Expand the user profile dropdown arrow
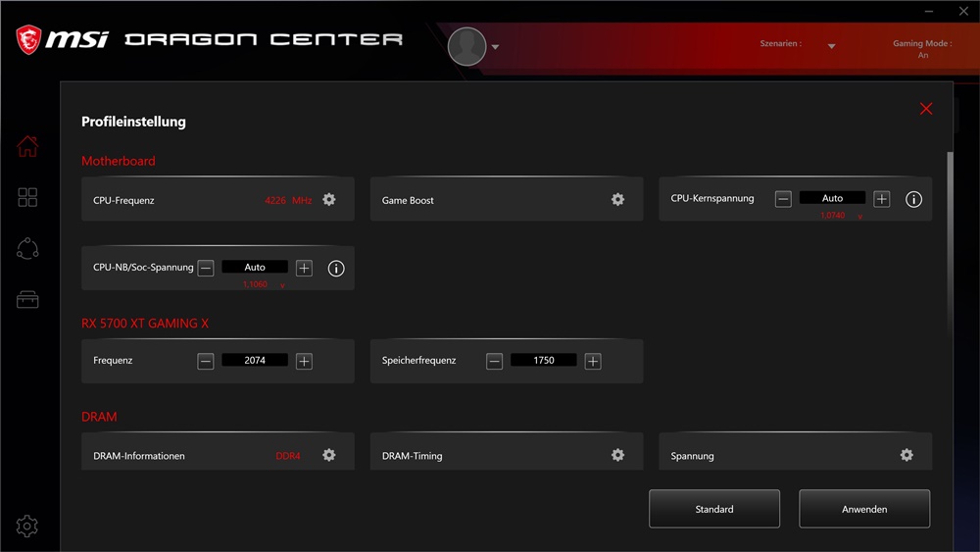The image size is (980, 552). tap(496, 47)
